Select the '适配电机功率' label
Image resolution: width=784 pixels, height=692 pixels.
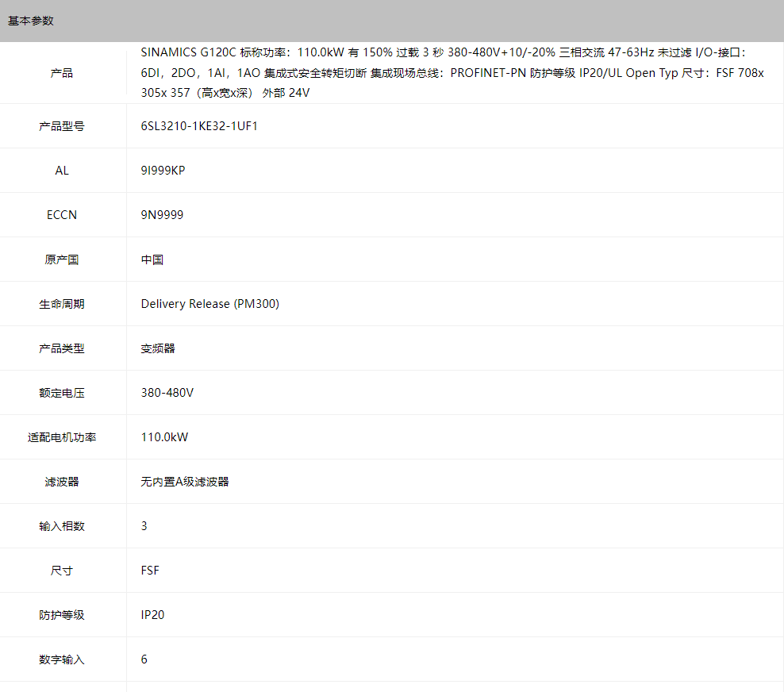[62, 437]
